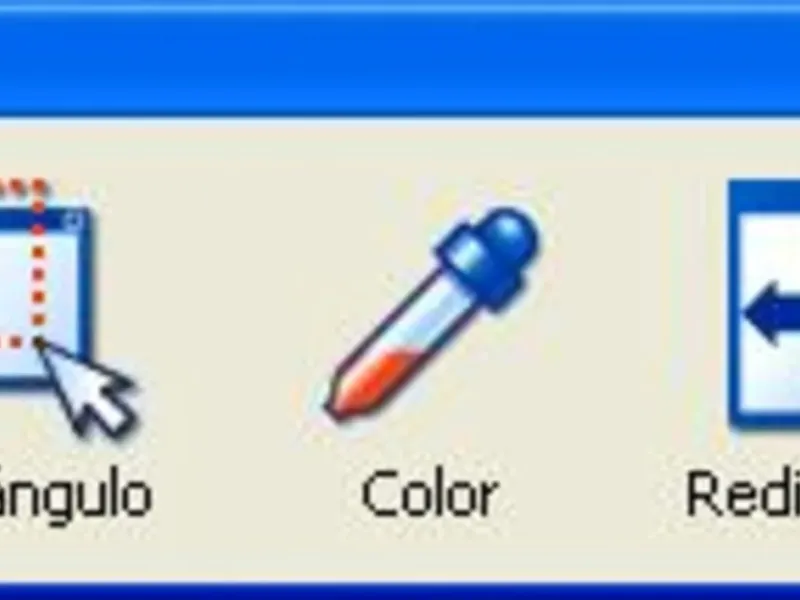Click the cut-off "Redi" label
The width and height of the screenshot is (800, 600).
pos(743,492)
